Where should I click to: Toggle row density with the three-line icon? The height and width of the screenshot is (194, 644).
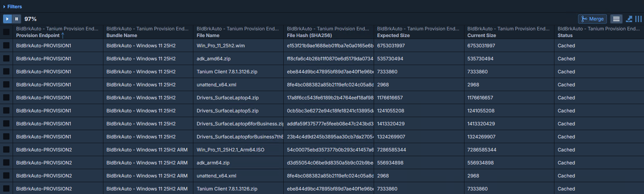[616, 19]
